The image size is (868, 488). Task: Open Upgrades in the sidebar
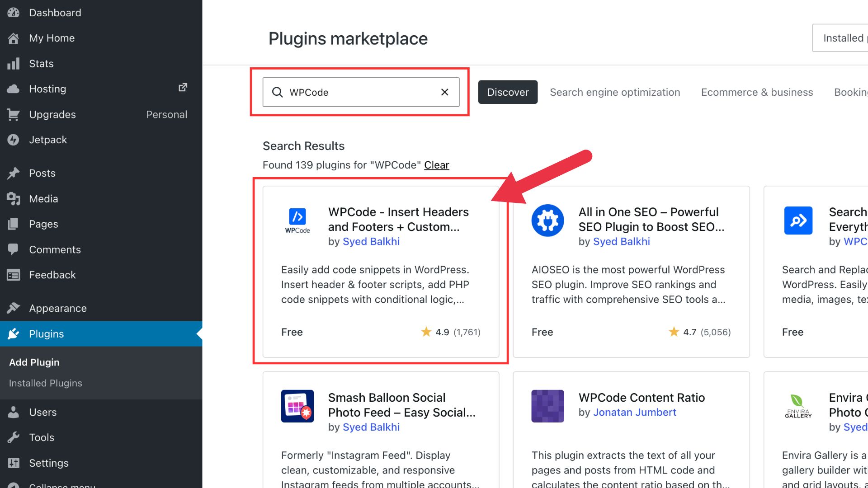tap(101, 115)
